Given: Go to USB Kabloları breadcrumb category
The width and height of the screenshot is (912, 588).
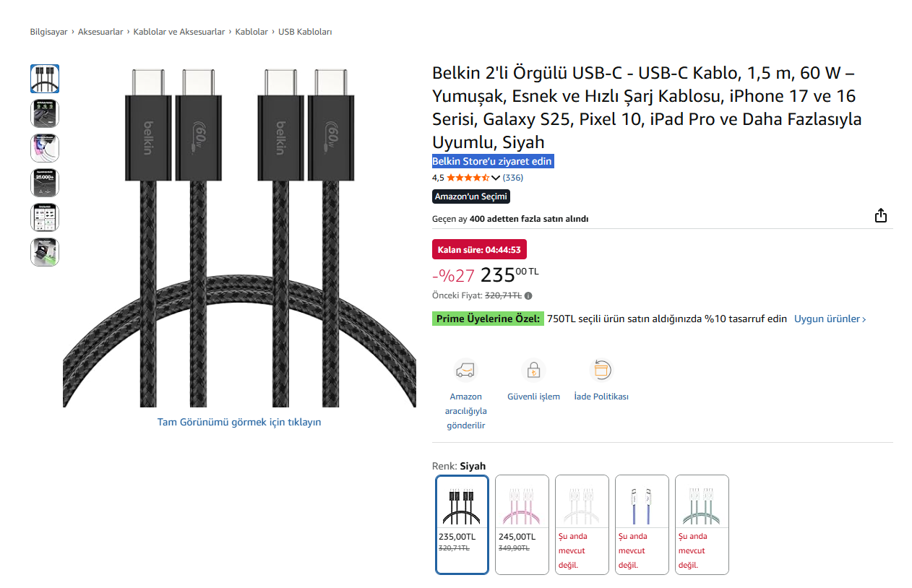Looking at the screenshot, I should (305, 32).
